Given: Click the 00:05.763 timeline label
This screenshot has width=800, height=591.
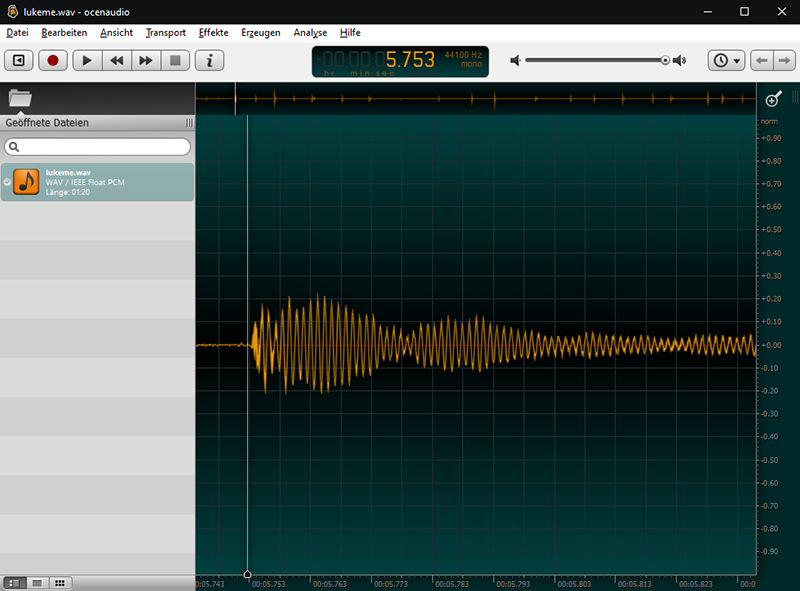Looking at the screenshot, I should tap(330, 584).
